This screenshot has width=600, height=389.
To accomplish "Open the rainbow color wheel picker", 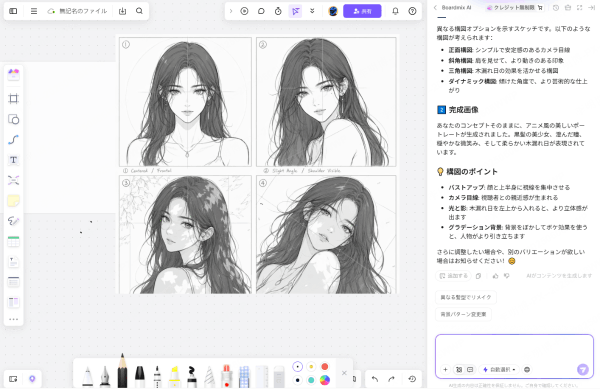I will pos(324,380).
